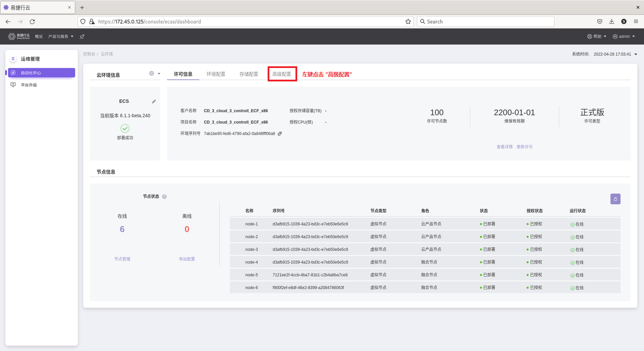Switch to the 高级配置 tab

pyautogui.click(x=282, y=74)
